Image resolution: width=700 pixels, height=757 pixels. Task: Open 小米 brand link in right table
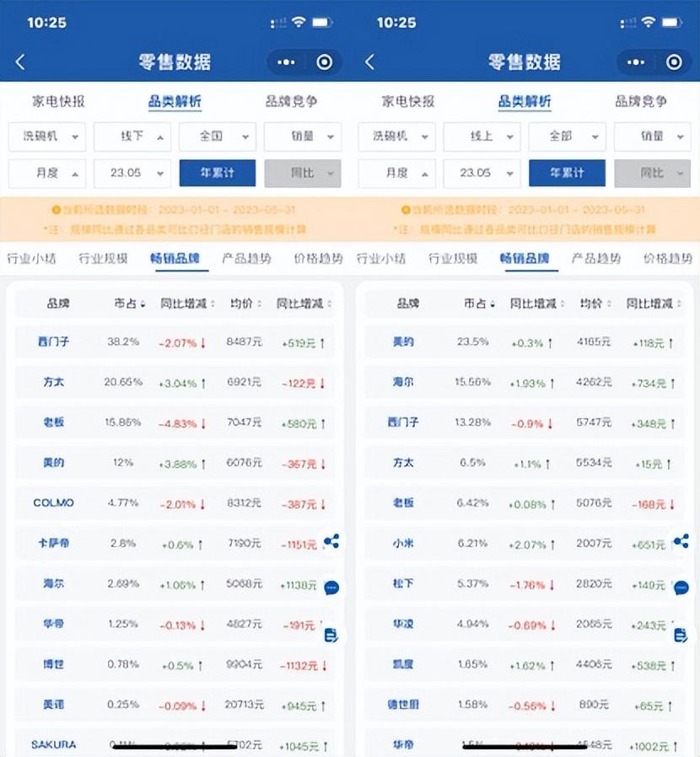[x=403, y=543]
